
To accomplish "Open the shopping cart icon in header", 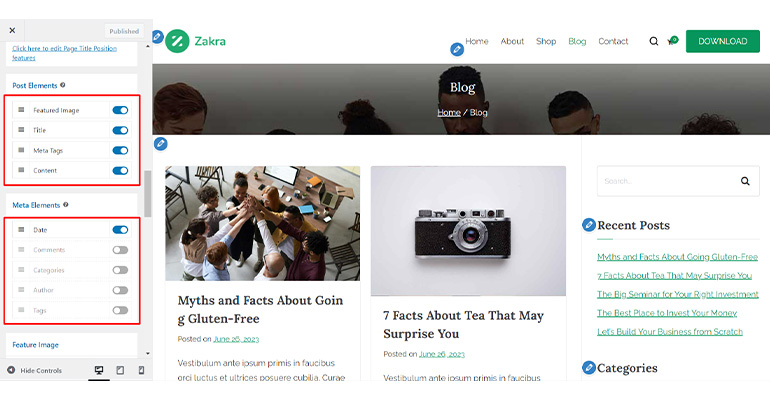I will click(672, 41).
